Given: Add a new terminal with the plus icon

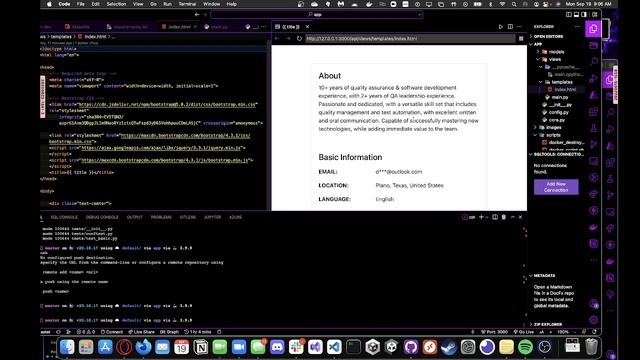Looking at the screenshot, I should (x=481, y=217).
